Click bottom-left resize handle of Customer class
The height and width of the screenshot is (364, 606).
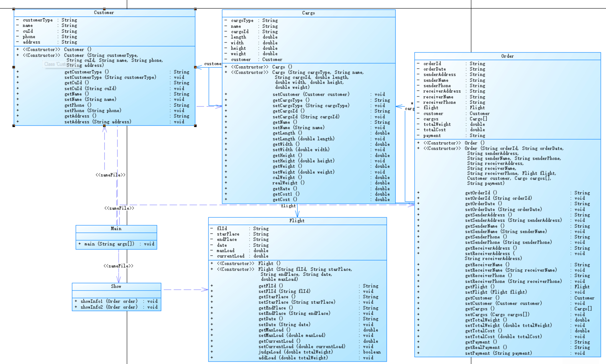pos(14,126)
